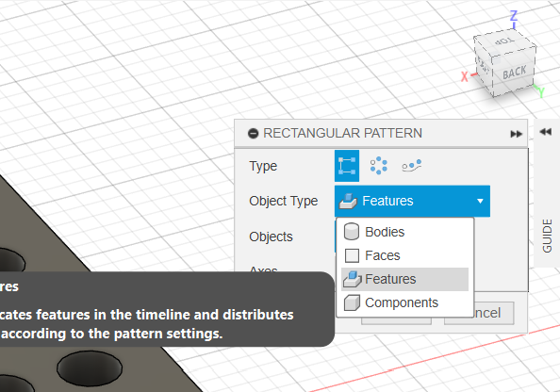Open the Object Type dropdown showing Features
The image size is (560, 392).
coord(412,201)
